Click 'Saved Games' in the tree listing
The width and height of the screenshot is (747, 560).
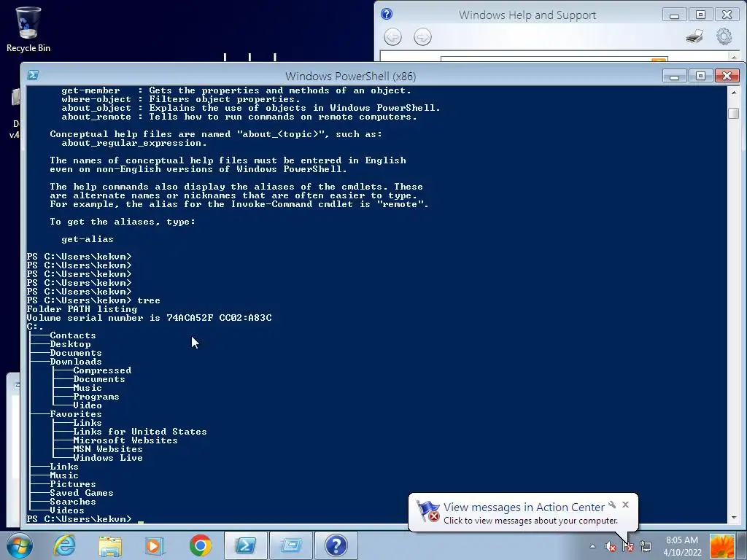pos(82,493)
